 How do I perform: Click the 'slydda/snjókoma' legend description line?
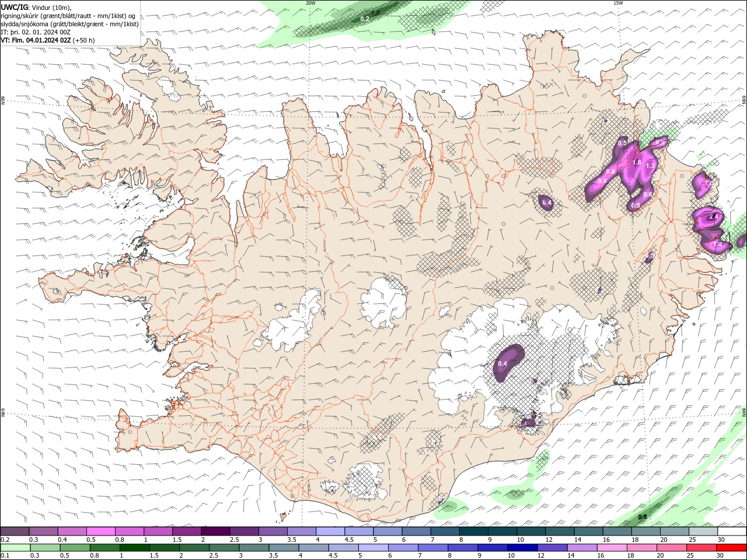[x=70, y=24]
